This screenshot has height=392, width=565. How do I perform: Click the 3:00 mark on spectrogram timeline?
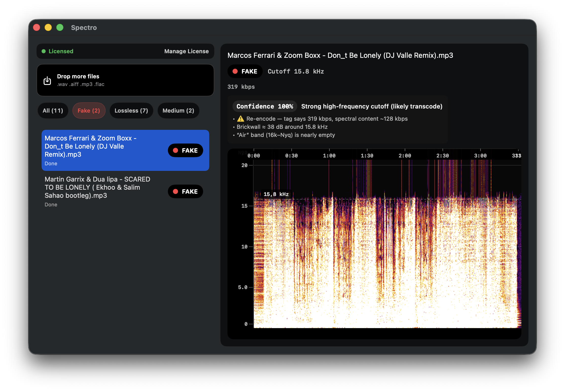pyautogui.click(x=480, y=156)
